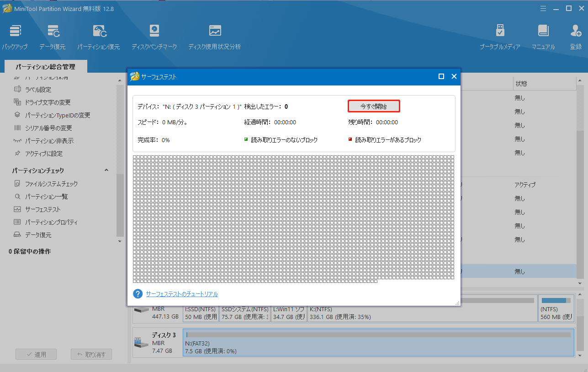
Task: Open ディスクベンチマーク tool
Action: tap(154, 37)
